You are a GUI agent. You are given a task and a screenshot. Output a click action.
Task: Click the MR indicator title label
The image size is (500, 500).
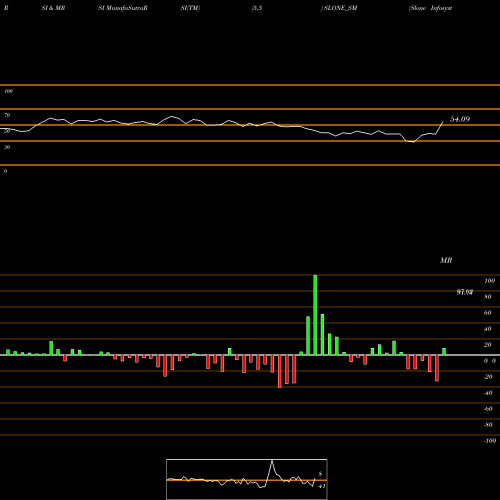[x=446, y=260]
